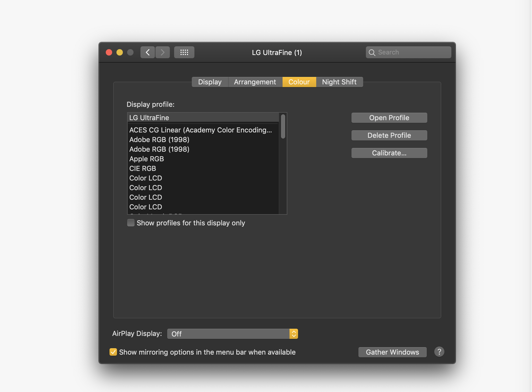Image resolution: width=532 pixels, height=392 pixels.
Task: Click the back navigation arrow
Action: [x=148, y=52]
